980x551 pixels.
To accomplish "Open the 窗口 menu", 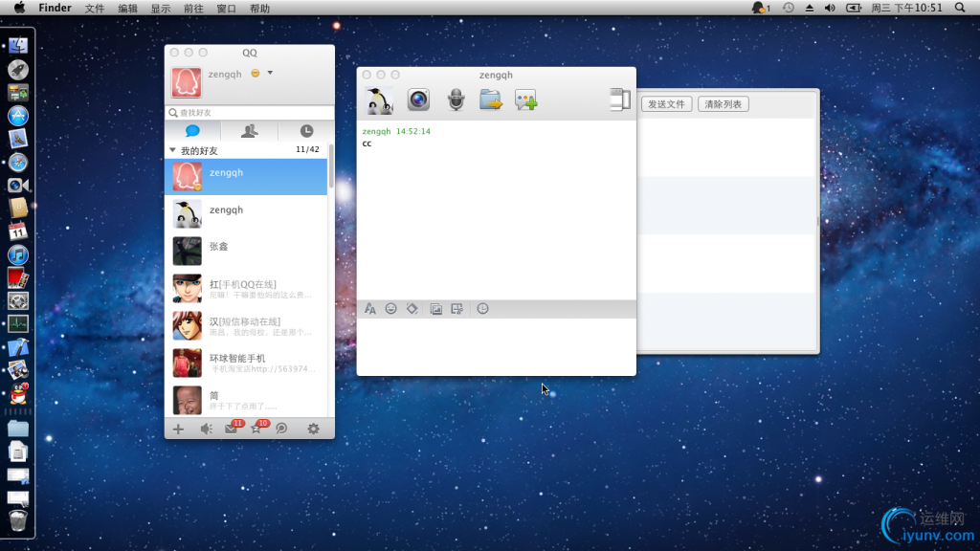I will (226, 9).
